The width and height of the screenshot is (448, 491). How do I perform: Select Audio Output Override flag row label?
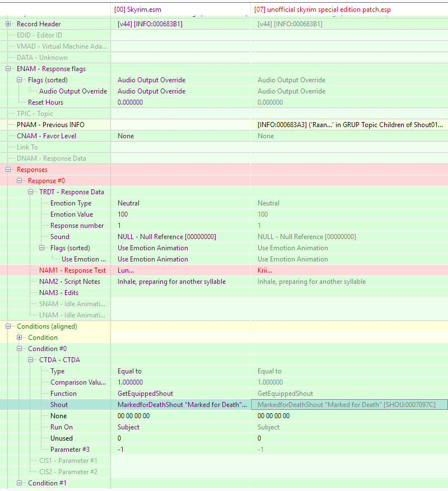point(73,91)
